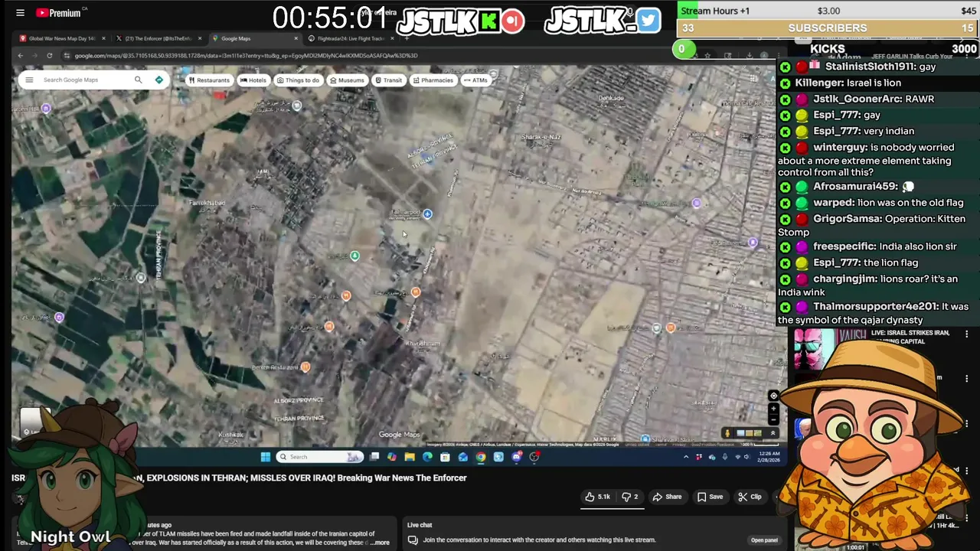Filter map by Restaurants chip
Viewport: 980px width, 551px height.
209,80
